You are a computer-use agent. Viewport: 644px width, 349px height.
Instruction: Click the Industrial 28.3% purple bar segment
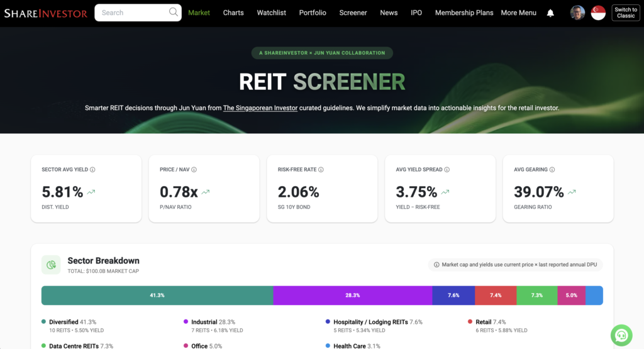tap(352, 296)
